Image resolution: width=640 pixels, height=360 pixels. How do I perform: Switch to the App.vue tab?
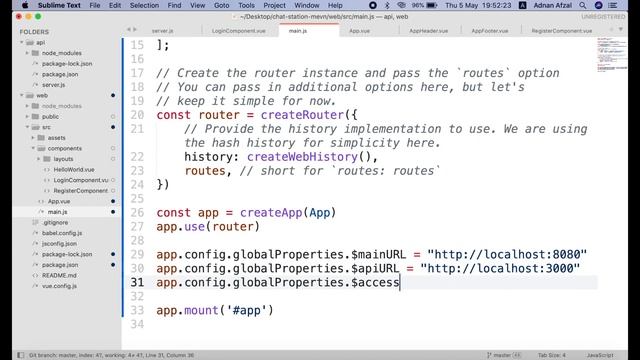[359, 31]
